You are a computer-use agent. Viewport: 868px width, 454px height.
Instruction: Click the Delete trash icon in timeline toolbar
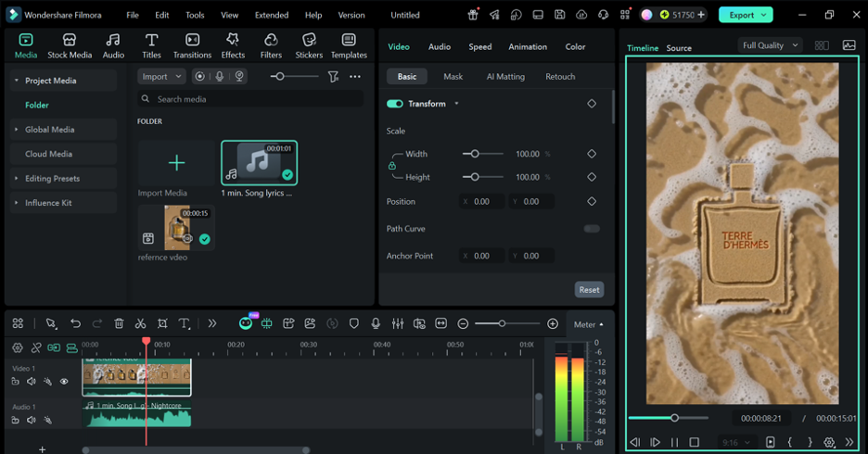click(119, 323)
